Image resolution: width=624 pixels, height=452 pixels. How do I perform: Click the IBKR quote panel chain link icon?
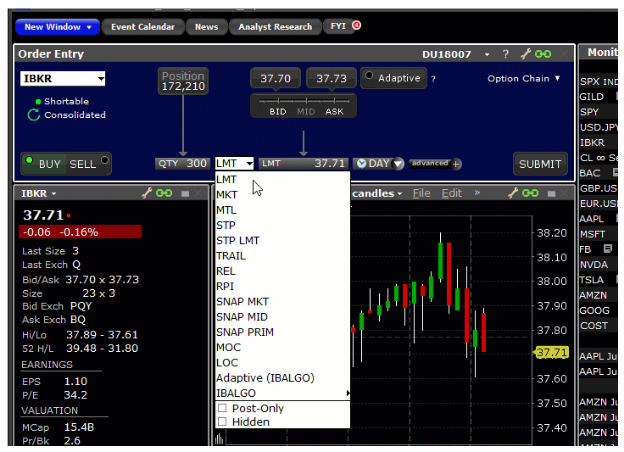click(164, 193)
